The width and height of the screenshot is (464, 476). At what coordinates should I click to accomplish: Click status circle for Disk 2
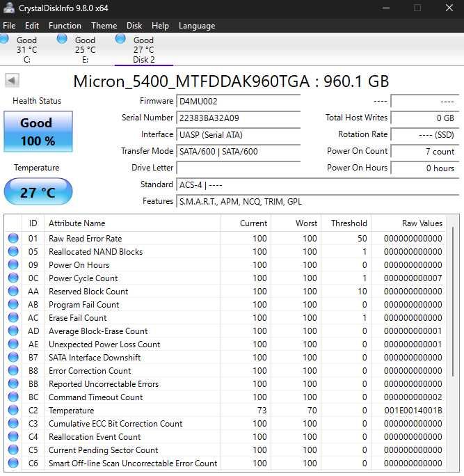[x=120, y=39]
